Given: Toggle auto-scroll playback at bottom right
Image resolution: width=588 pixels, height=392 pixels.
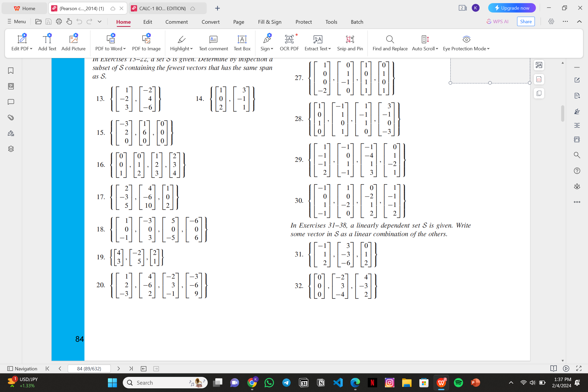Looking at the screenshot, I should (x=566, y=369).
